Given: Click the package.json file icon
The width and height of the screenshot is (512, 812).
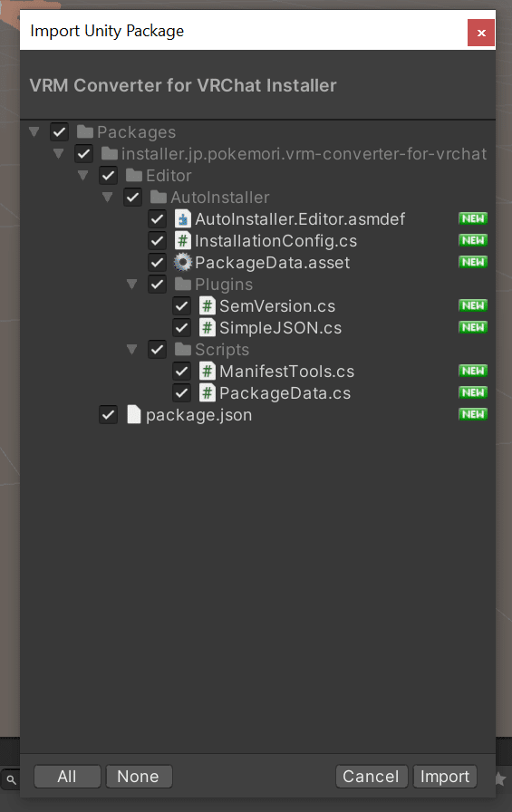Looking at the screenshot, I should 133,415.
